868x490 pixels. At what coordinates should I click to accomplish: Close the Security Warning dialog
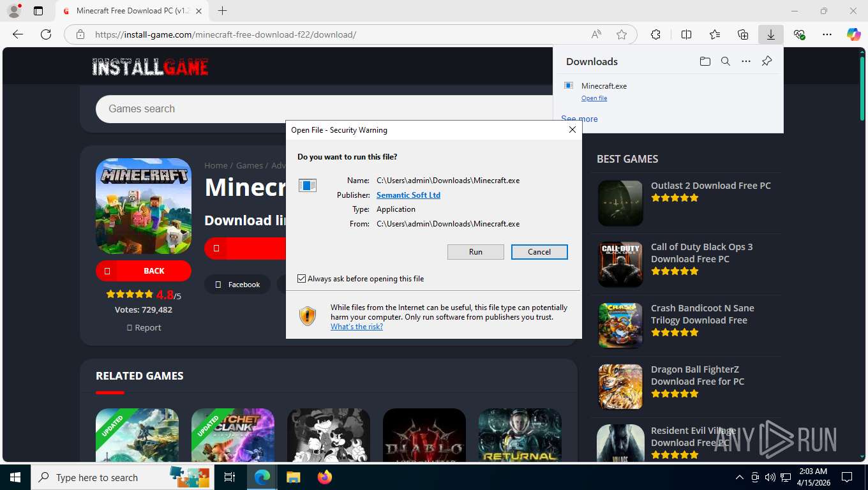572,130
